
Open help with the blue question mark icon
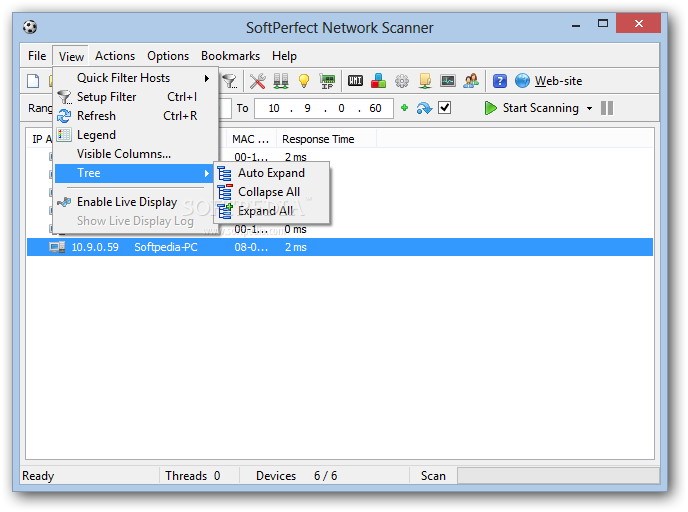500,81
